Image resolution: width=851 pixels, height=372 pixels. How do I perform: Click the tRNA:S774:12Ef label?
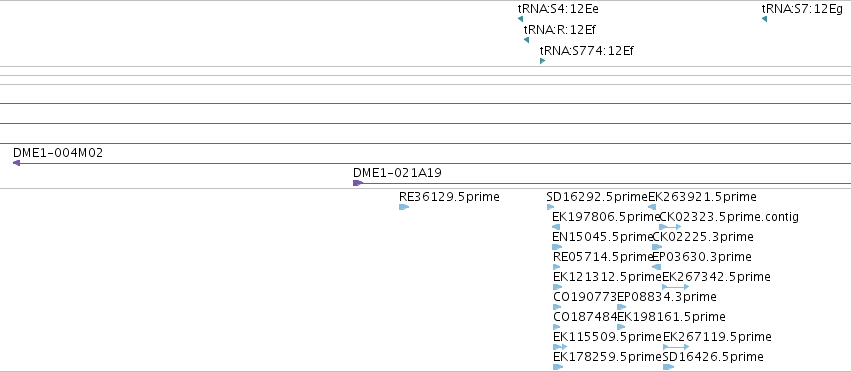coord(587,51)
